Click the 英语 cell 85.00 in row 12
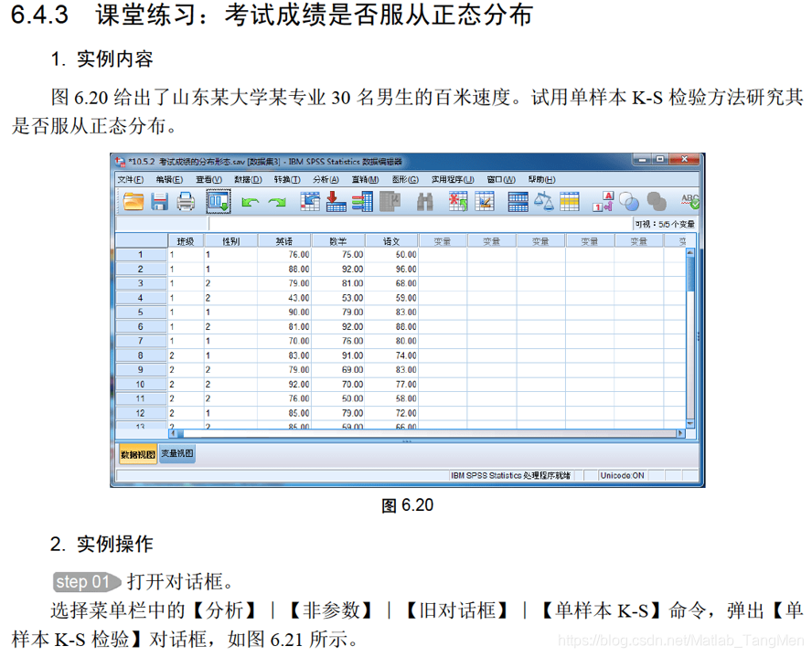 284,413
